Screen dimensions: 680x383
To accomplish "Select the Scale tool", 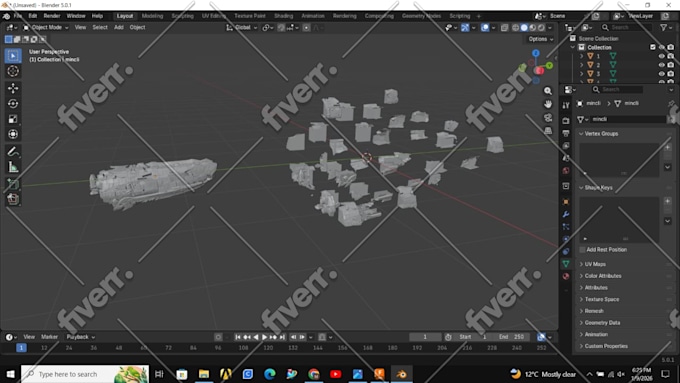I will pos(13,119).
